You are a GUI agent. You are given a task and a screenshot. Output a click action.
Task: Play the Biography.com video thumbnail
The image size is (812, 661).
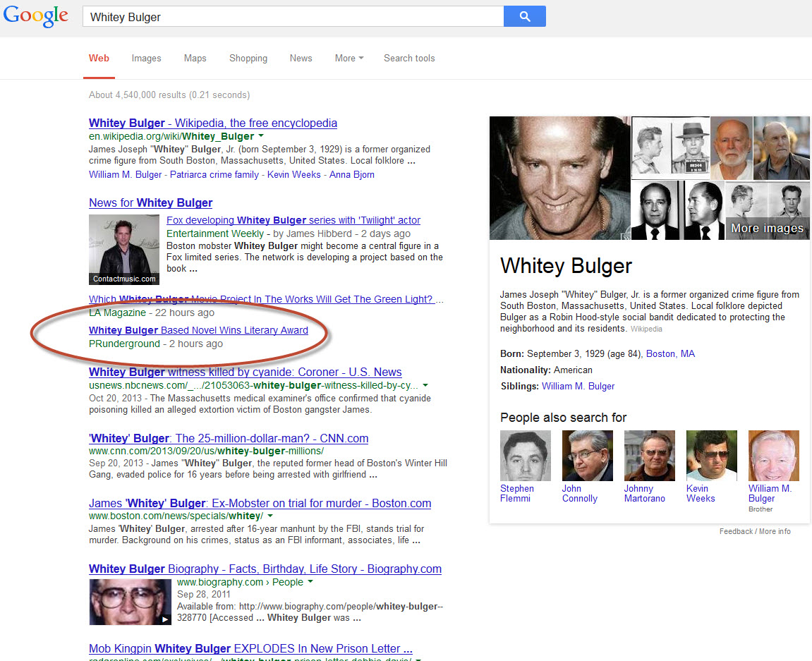[x=130, y=602]
